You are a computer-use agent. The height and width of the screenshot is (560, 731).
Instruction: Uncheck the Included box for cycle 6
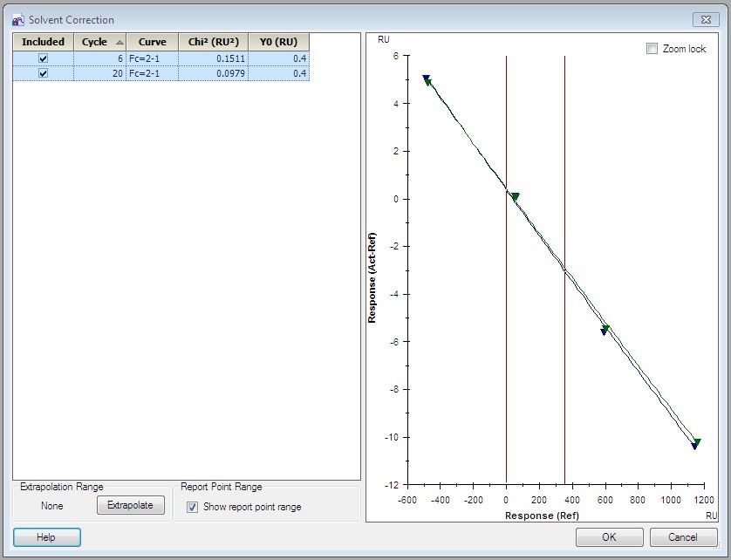[x=43, y=58]
